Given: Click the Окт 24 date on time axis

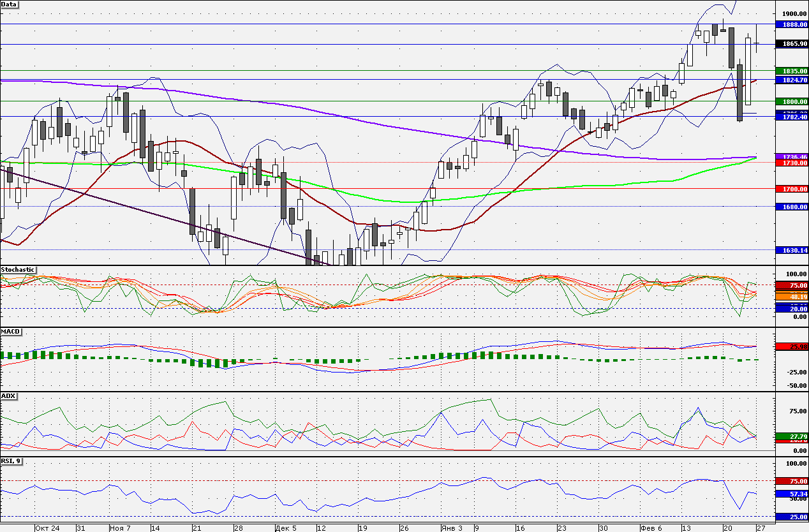Looking at the screenshot, I should (x=48, y=528).
